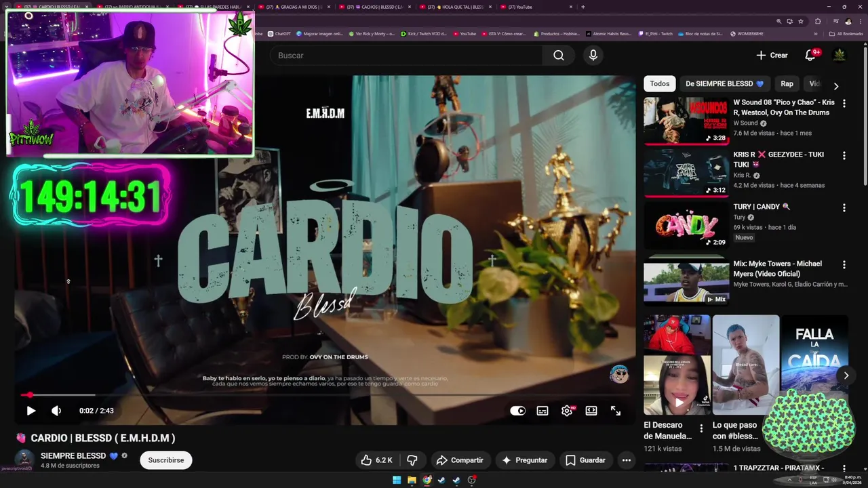Screen dimensions: 868x488
Task: Open the SIEMPRE BLESSD channel name
Action: [x=73, y=456]
